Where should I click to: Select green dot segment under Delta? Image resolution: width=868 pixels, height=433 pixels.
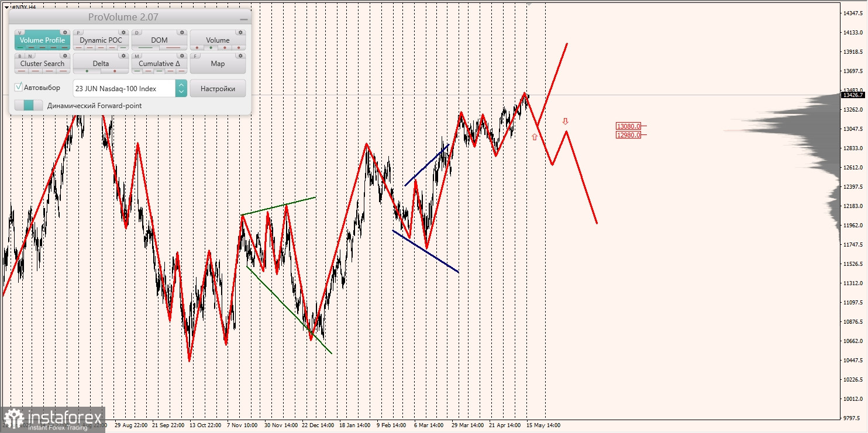[x=87, y=71]
